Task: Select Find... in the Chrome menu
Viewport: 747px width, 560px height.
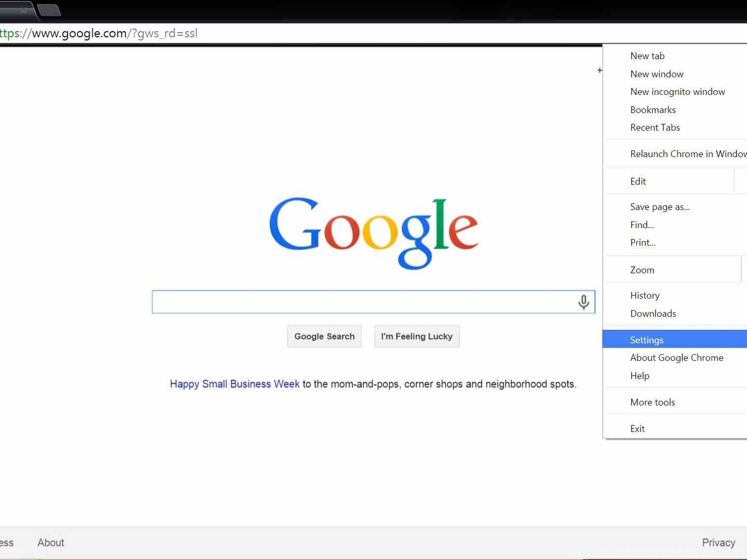Action: pos(675,225)
